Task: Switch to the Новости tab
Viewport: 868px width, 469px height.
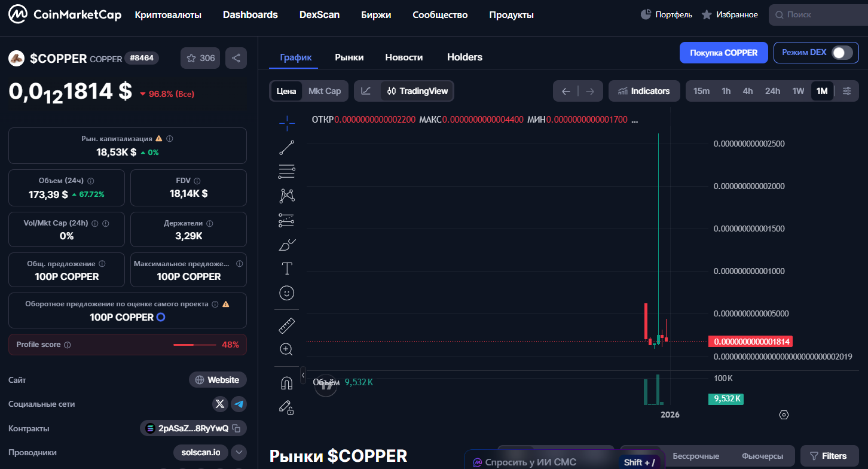Action: tap(404, 57)
